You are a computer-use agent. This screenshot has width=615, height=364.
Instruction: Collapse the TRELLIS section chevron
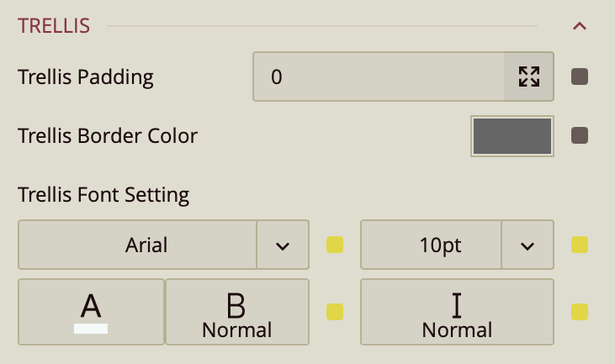click(579, 26)
